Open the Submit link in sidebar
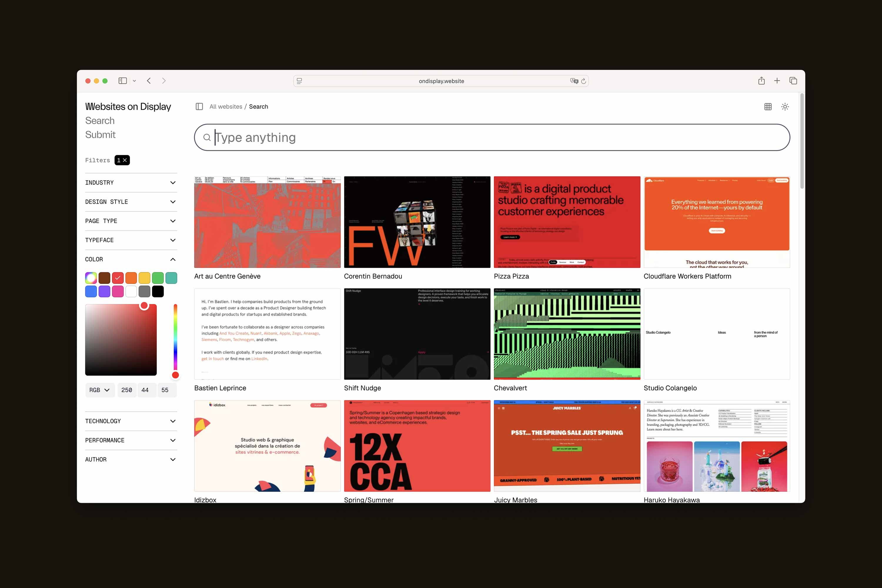This screenshot has height=588, width=882. point(100,135)
